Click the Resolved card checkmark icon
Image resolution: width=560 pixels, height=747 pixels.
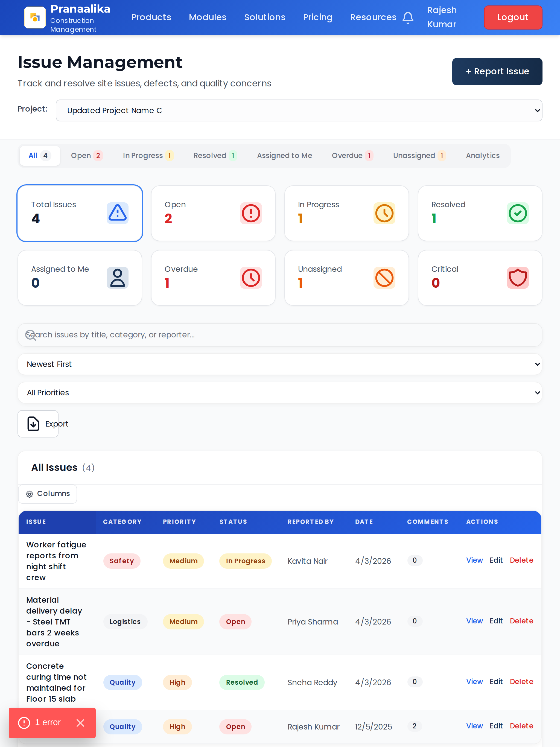(x=518, y=213)
